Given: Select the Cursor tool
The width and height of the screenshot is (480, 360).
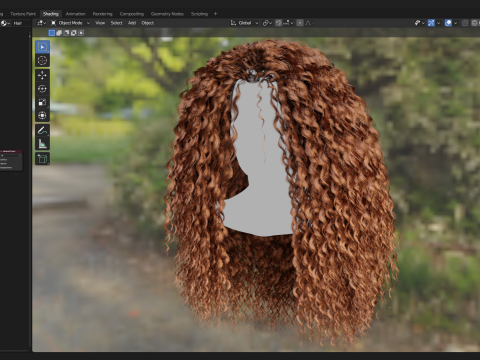Looking at the screenshot, I should pos(42,61).
